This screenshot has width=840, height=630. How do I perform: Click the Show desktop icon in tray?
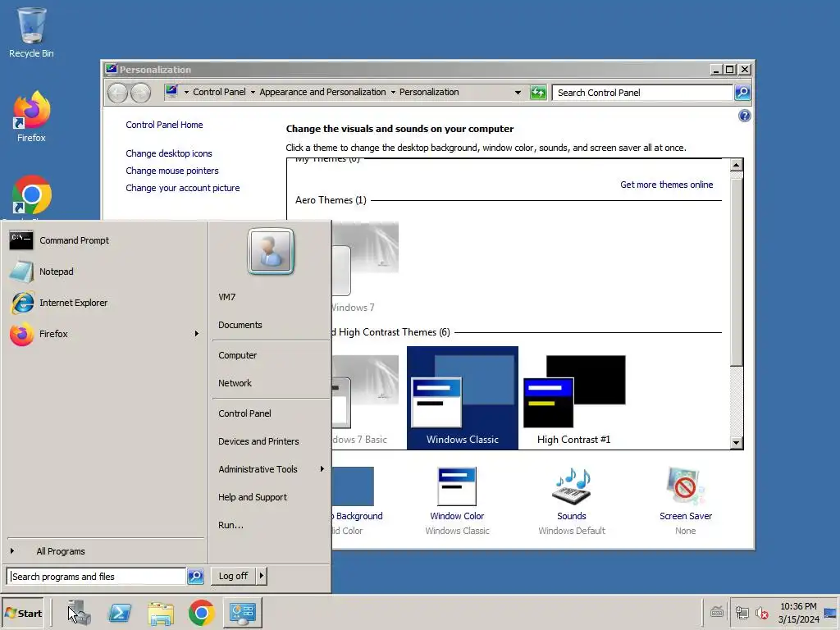pyautogui.click(x=830, y=613)
